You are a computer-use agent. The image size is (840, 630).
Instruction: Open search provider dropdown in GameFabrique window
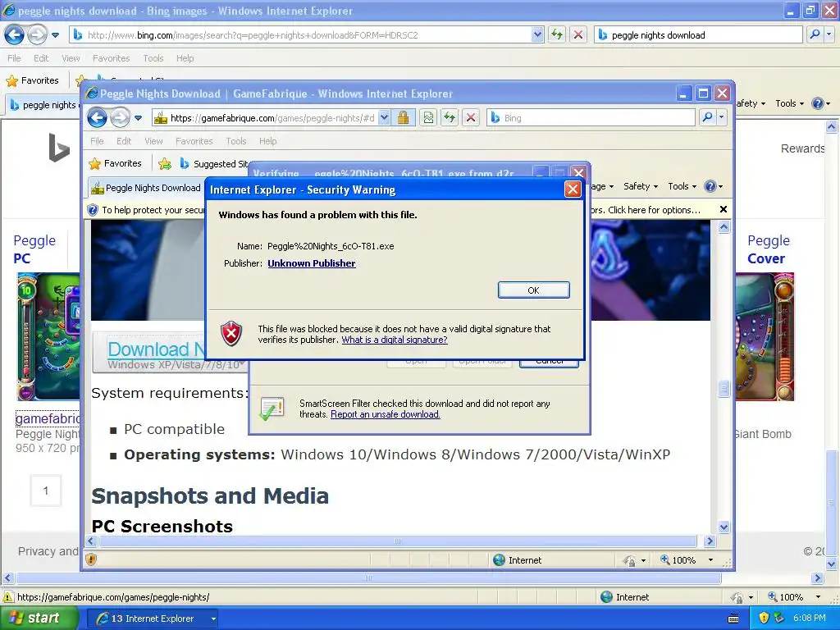(x=722, y=117)
